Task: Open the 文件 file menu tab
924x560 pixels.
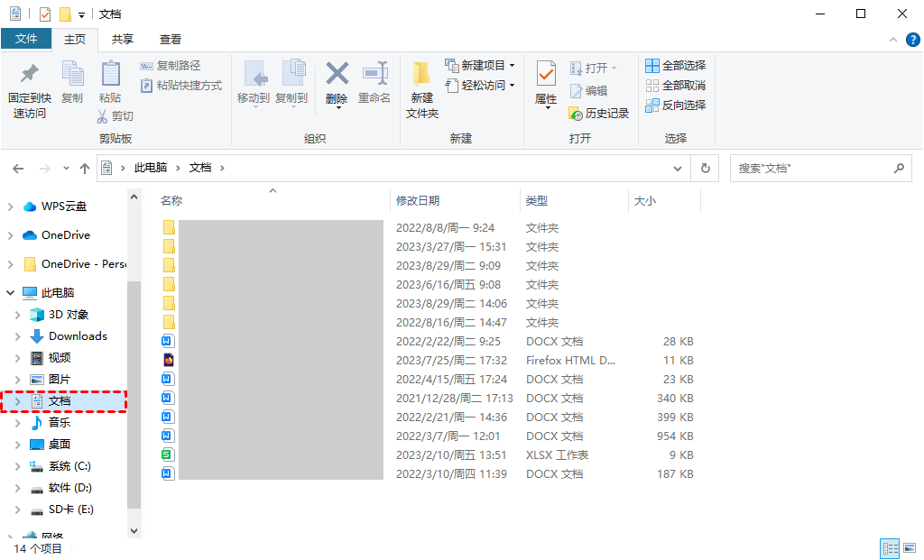Action: point(26,39)
